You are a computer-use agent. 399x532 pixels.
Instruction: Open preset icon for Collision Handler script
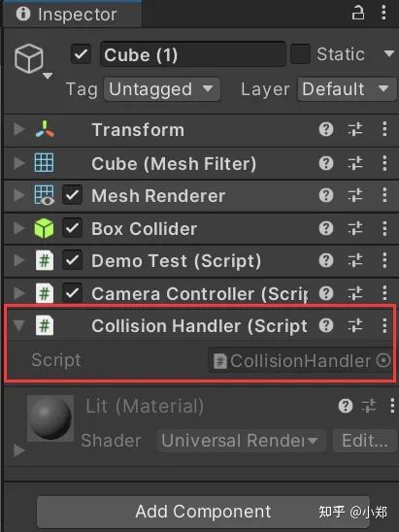355,326
